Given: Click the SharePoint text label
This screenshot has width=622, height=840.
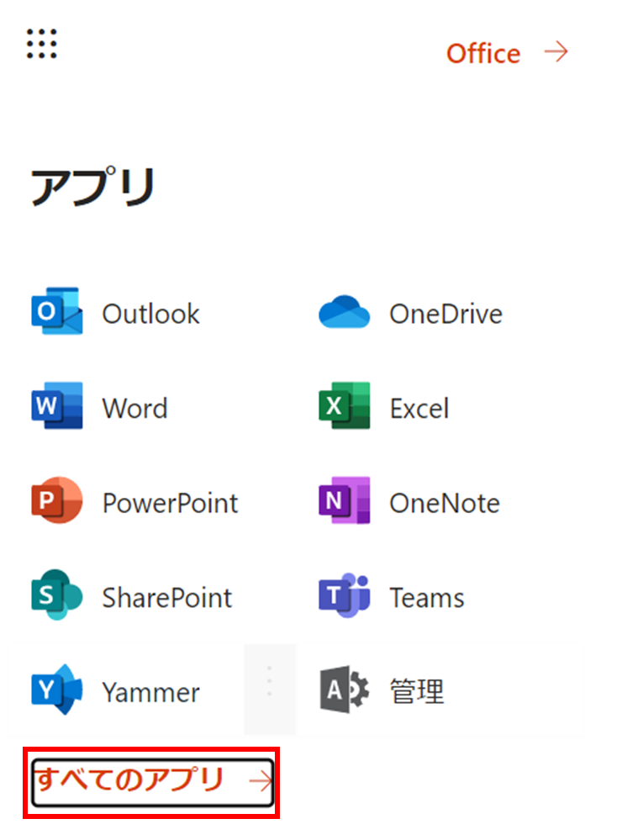Looking at the screenshot, I should click(x=167, y=598).
